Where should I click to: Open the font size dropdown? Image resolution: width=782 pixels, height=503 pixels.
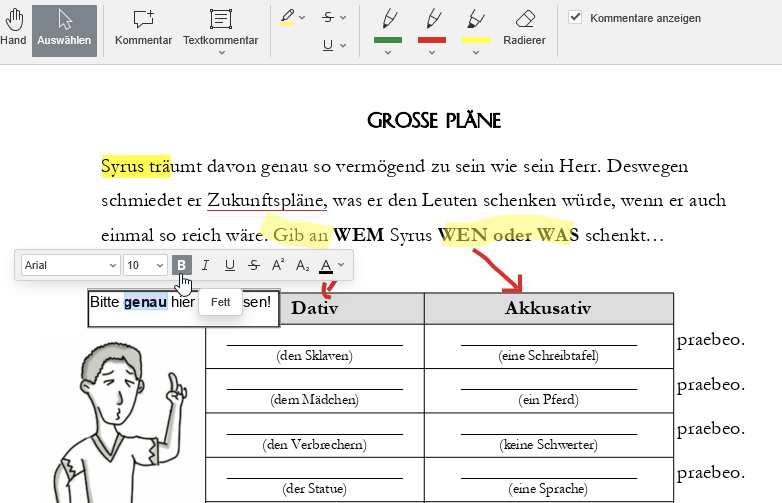tap(144, 265)
